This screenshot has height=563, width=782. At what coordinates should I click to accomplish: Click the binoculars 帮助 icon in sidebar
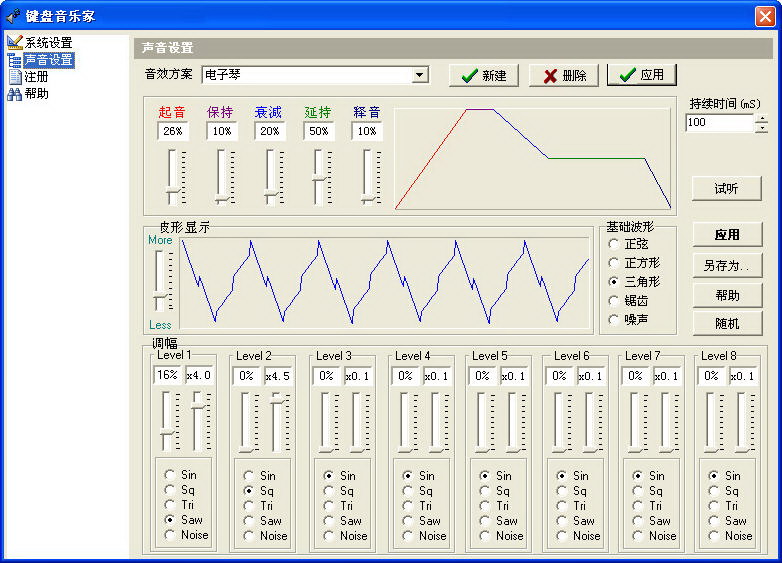point(14,94)
